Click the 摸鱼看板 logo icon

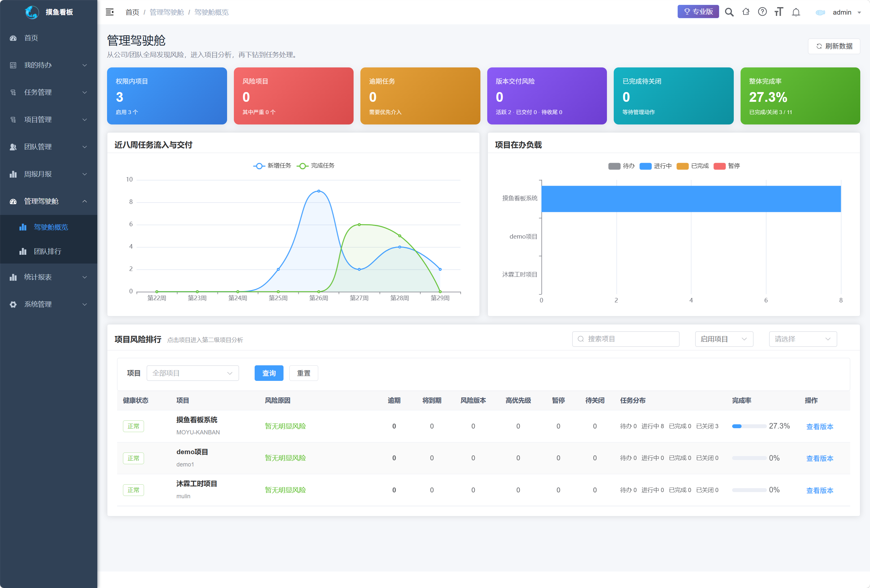tap(32, 12)
